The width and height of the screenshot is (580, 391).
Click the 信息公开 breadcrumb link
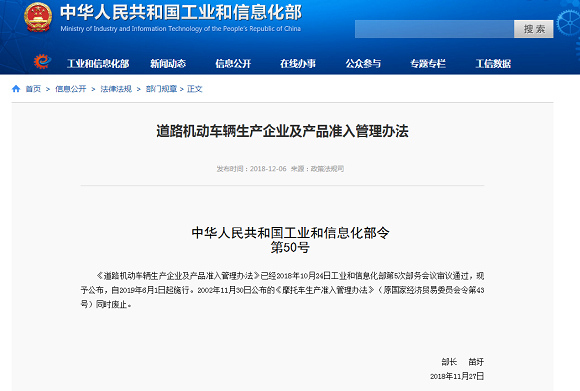point(71,89)
